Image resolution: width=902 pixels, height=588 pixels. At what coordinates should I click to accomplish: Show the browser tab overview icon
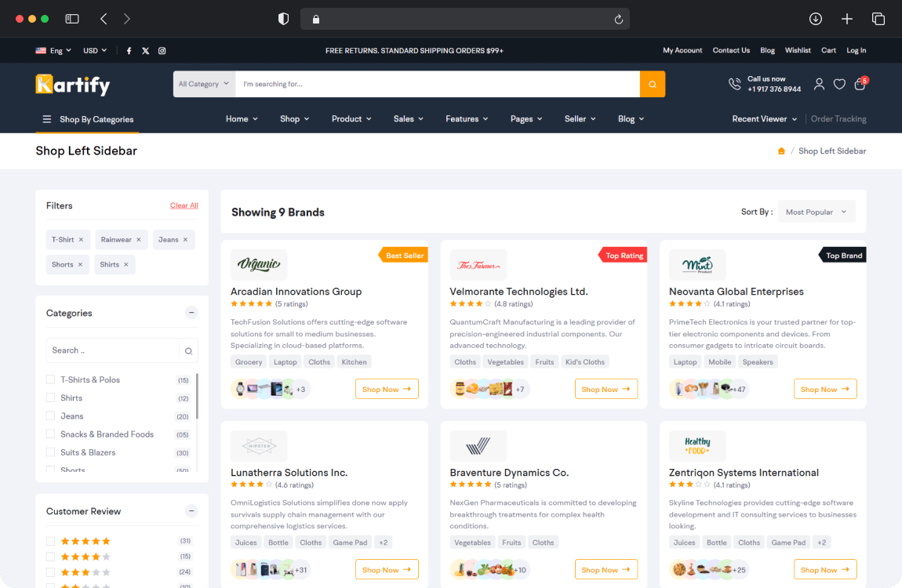pos(878,19)
